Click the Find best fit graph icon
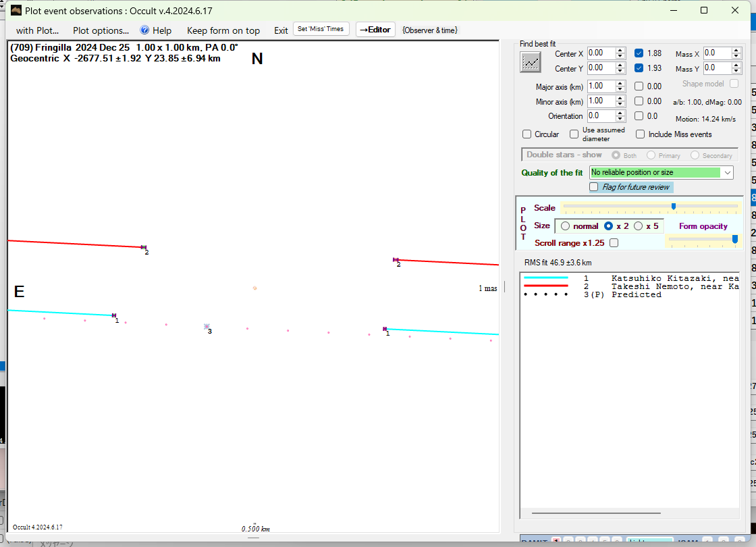This screenshot has height=547, width=756. point(531,62)
